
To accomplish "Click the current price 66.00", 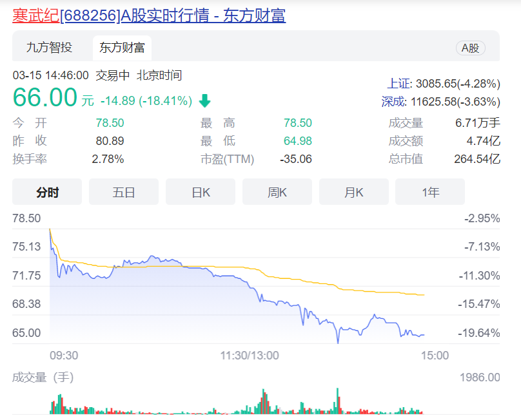I will [45, 97].
